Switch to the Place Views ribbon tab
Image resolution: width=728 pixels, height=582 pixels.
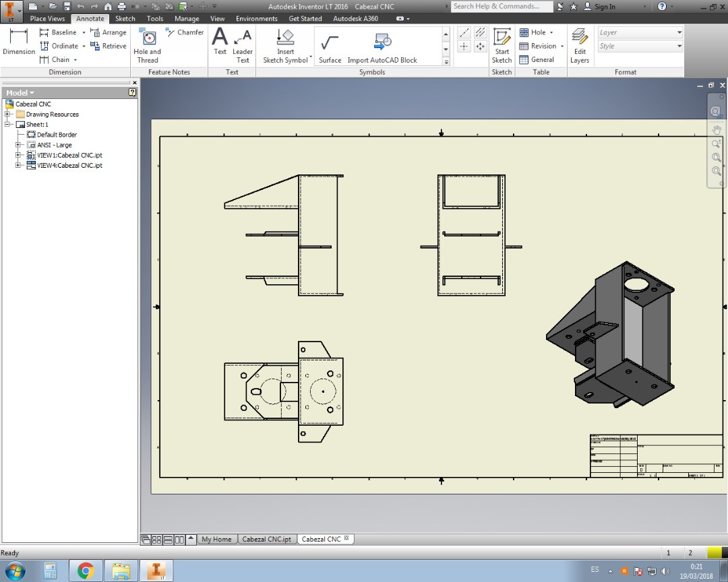[47, 19]
